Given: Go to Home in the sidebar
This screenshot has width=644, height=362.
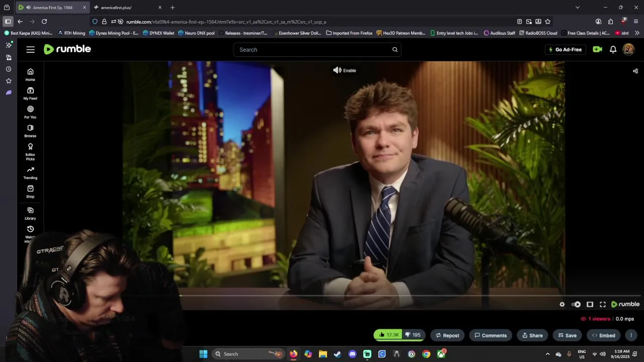Looking at the screenshot, I should coord(30,74).
